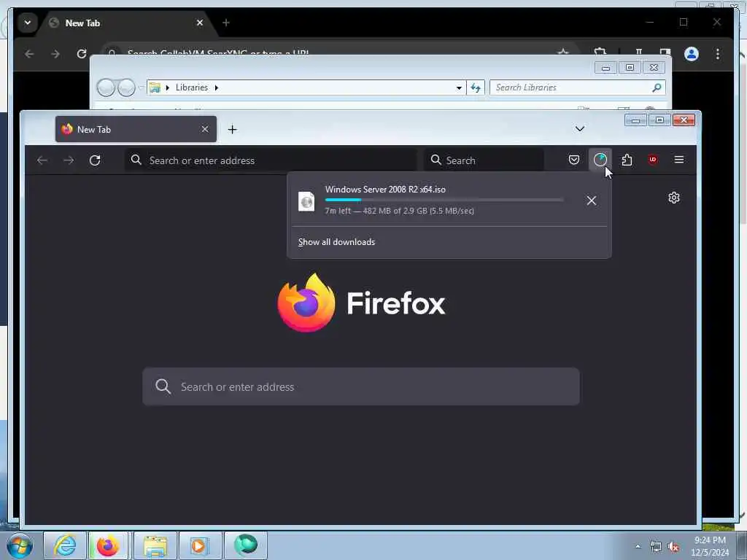Go forward in Chrome window
747x560 pixels.
[x=55, y=54]
